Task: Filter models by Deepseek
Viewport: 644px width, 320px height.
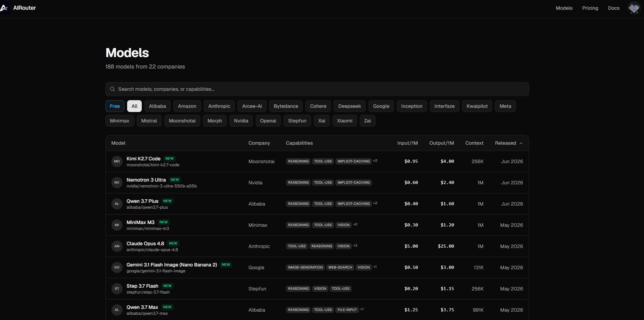Action: (350, 106)
